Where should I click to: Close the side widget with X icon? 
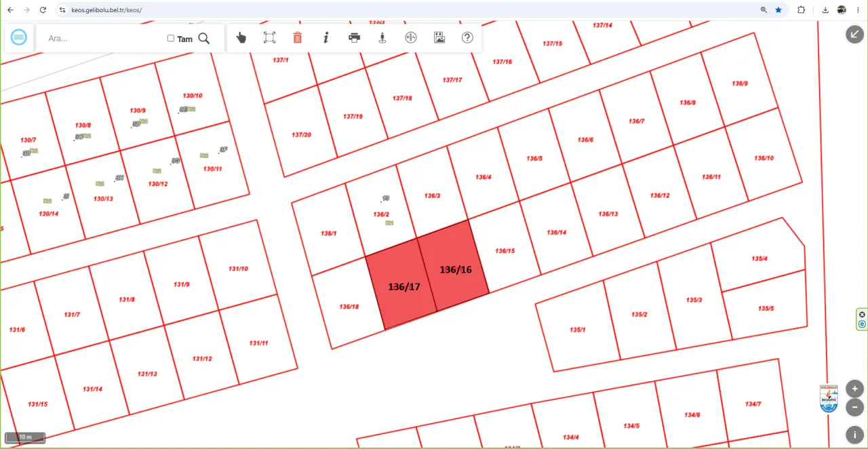coord(862,315)
